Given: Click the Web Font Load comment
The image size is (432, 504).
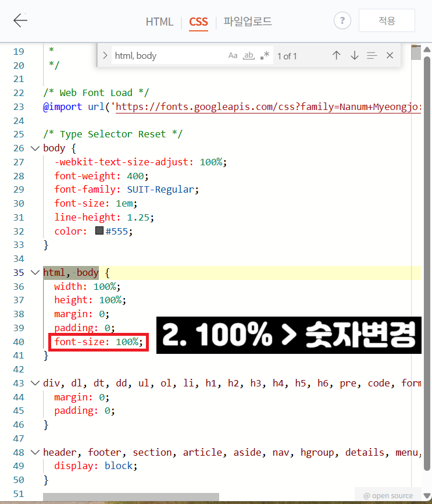Looking at the screenshot, I should [x=96, y=93].
